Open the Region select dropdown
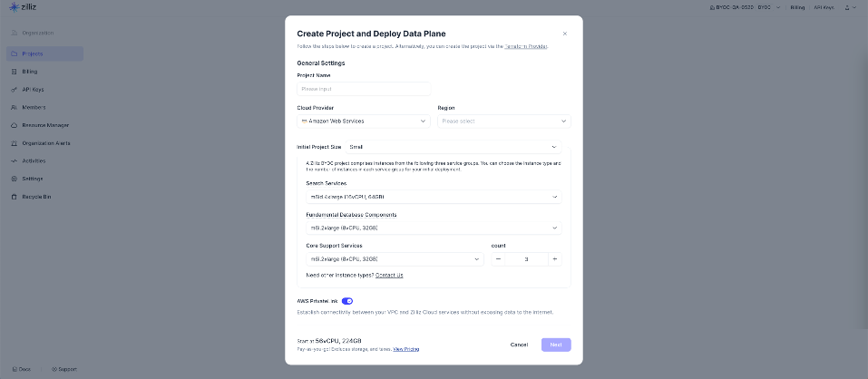 pyautogui.click(x=503, y=121)
